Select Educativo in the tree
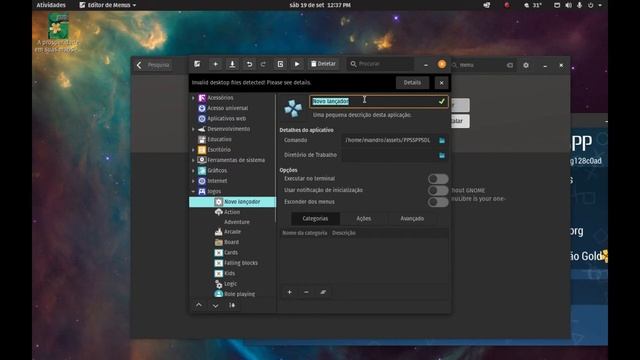The width and height of the screenshot is (640, 360). point(219,140)
